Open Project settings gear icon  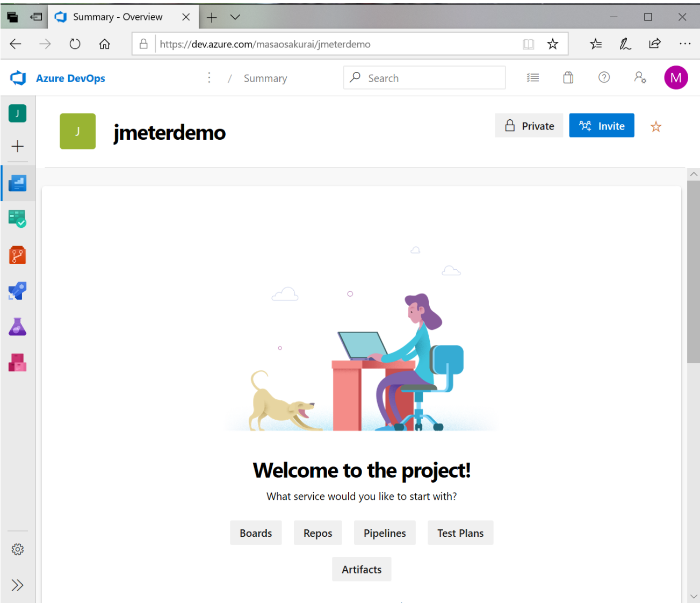18,549
